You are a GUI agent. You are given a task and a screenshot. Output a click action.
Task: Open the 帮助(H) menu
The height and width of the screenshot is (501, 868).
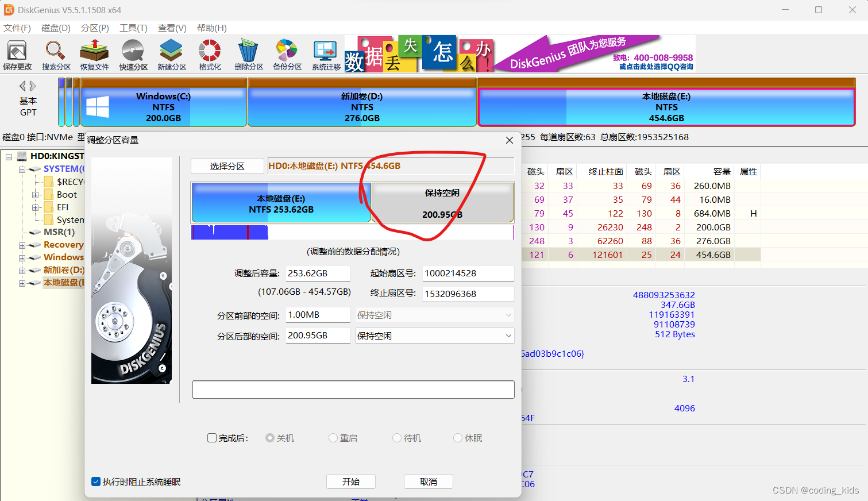(211, 28)
